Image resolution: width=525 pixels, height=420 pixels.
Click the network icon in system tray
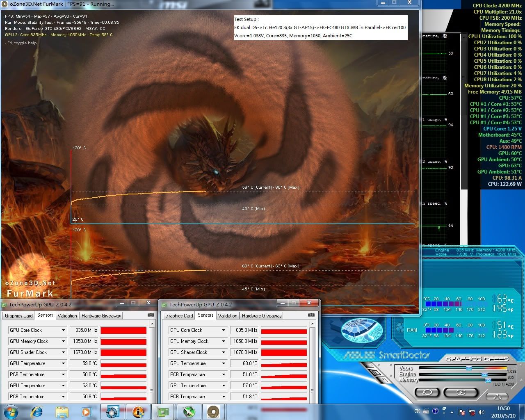[472, 411]
